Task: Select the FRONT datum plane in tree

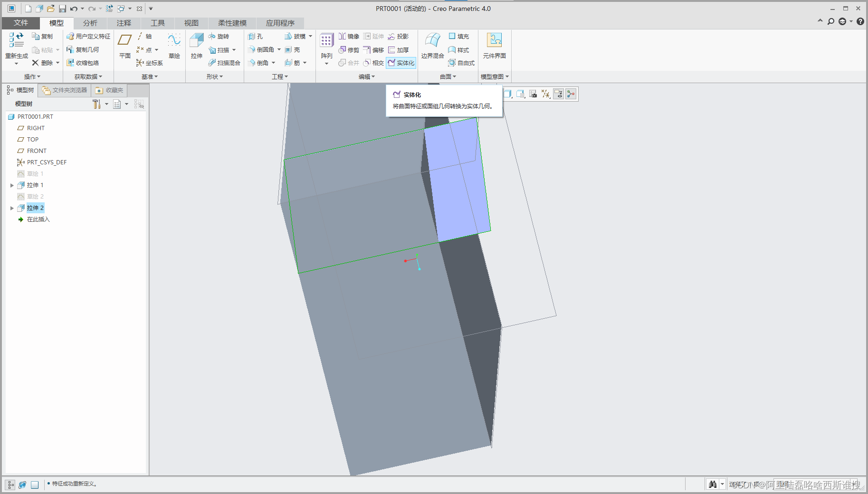Action: click(37, 151)
